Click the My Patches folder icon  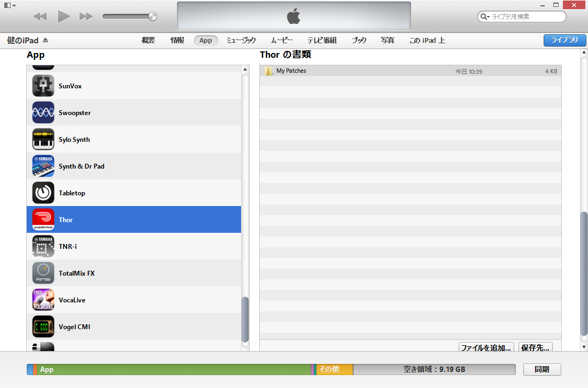click(x=268, y=71)
